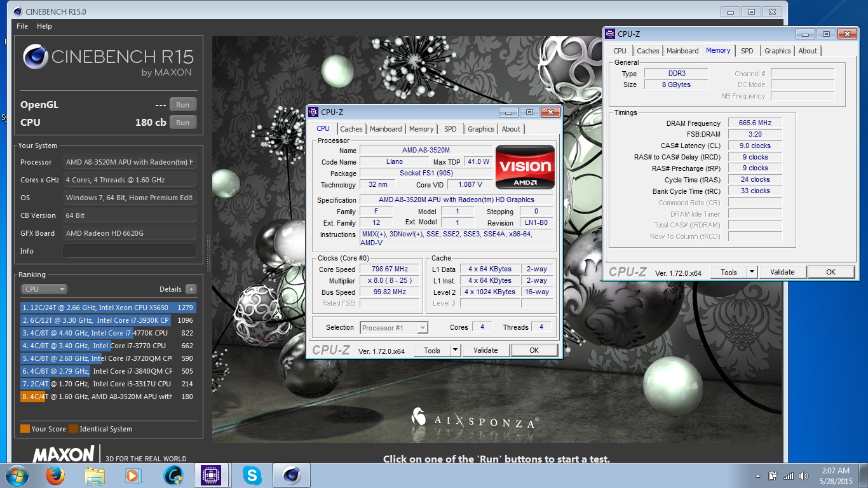Click the DRAM Frequency value 665.6 MHz
This screenshot has height=488, width=868.
coord(755,123)
